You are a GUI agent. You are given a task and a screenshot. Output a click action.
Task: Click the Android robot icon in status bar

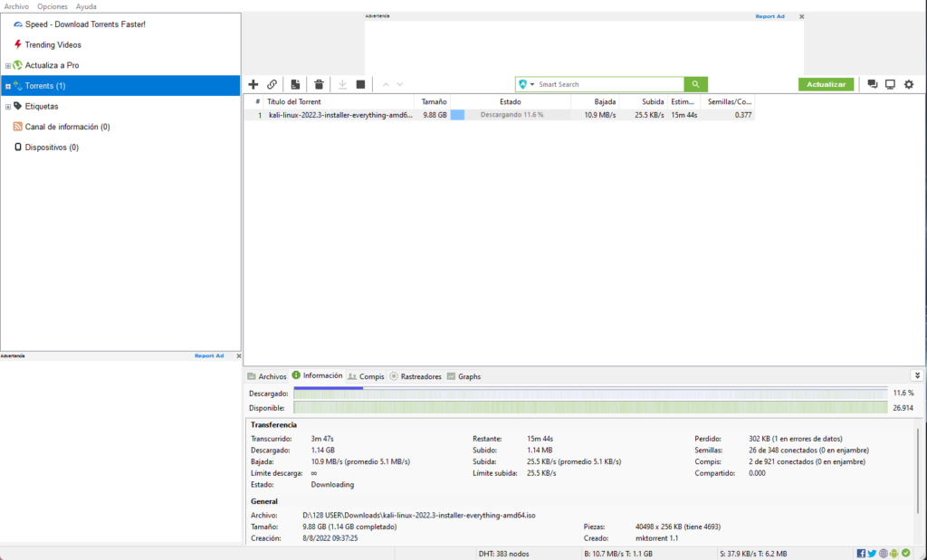pyautogui.click(x=894, y=554)
